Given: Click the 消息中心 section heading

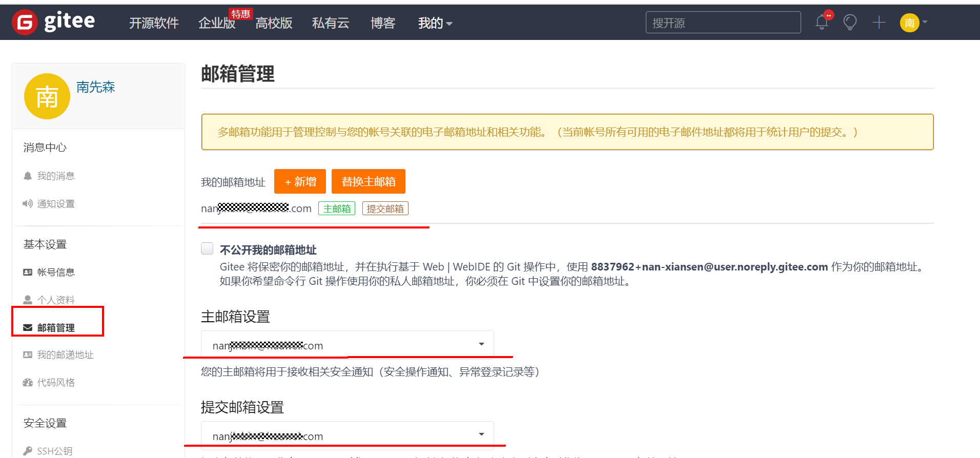Looking at the screenshot, I should 45,148.
